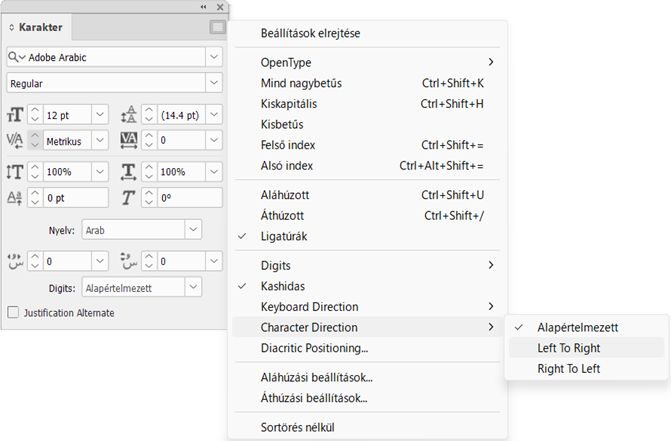Open the Adobe Arabic font dropdown
671x441 pixels.
pos(214,57)
